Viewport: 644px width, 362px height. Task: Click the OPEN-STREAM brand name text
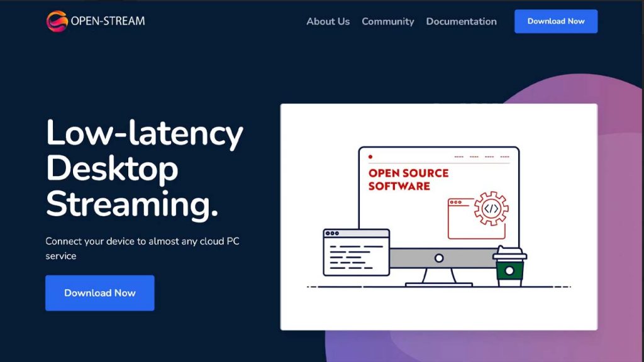(x=108, y=21)
